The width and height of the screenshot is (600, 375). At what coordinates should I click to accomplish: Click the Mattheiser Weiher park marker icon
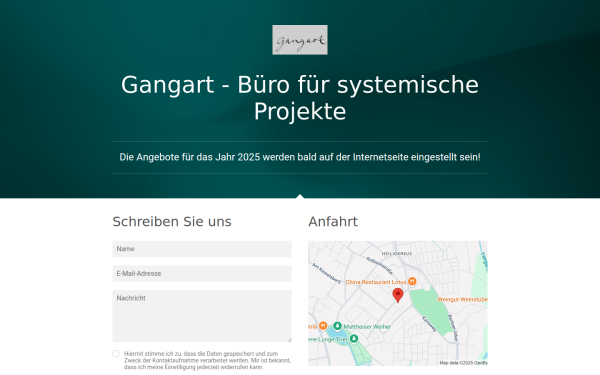click(x=337, y=326)
